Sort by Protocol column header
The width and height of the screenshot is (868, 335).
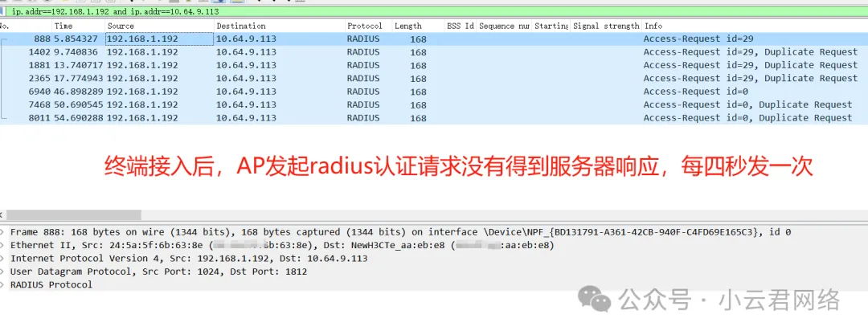tap(364, 26)
